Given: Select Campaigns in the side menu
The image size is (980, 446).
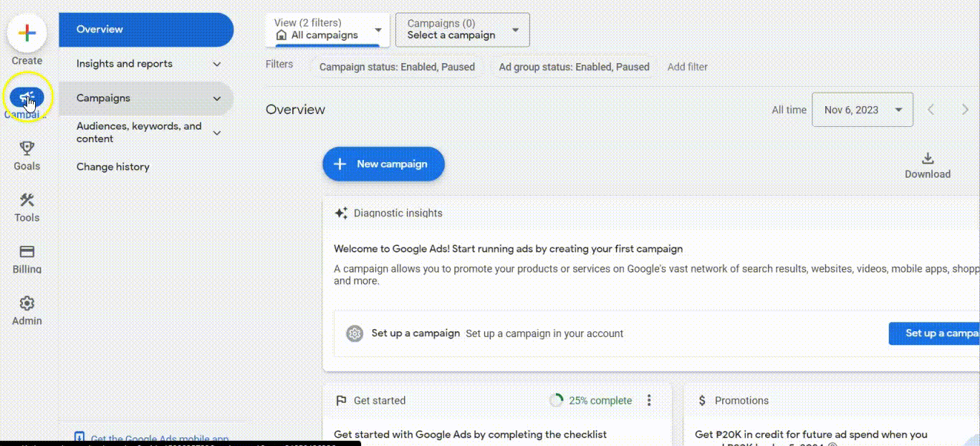Looking at the screenshot, I should click(146, 98).
